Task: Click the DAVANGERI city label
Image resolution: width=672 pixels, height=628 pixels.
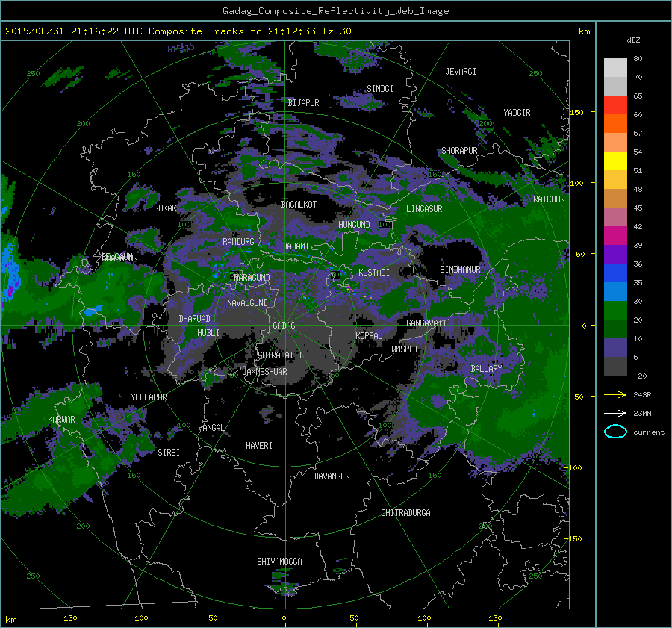Action: (334, 476)
